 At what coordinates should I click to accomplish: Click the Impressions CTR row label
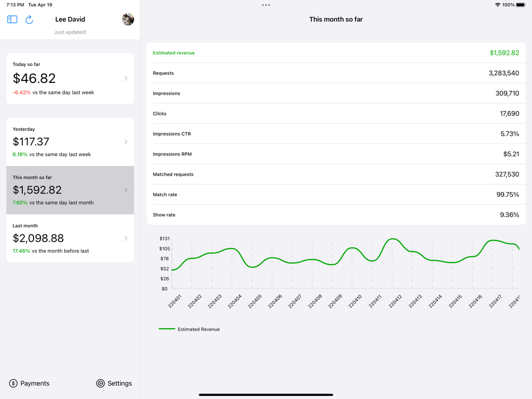(x=172, y=134)
